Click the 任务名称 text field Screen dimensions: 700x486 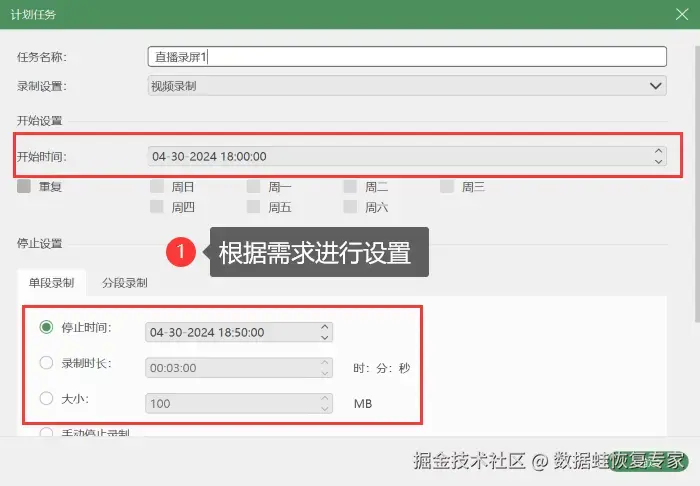[407, 57]
